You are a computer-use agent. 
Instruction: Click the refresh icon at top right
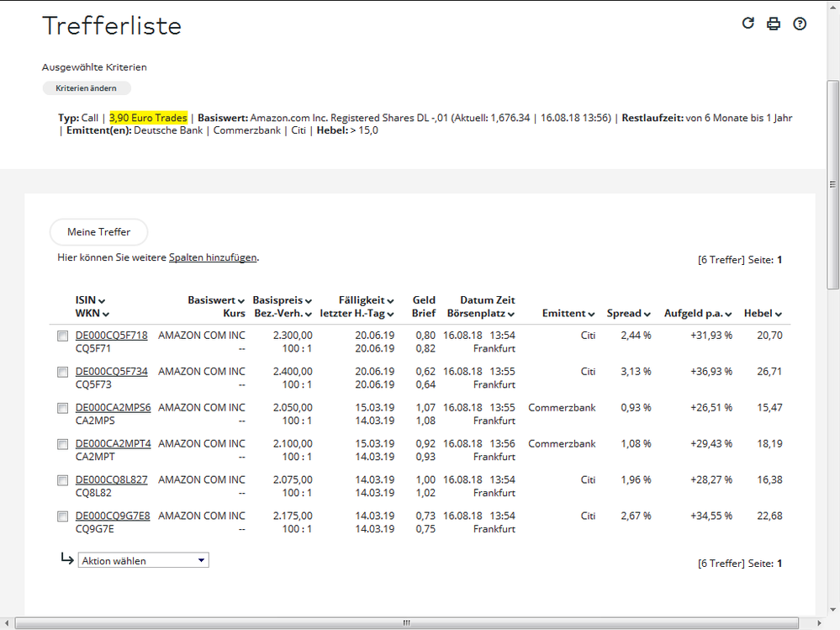coord(748,24)
